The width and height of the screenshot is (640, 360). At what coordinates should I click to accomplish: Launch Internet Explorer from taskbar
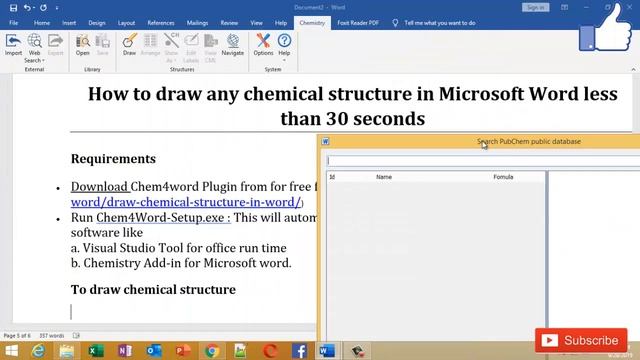click(x=38, y=351)
